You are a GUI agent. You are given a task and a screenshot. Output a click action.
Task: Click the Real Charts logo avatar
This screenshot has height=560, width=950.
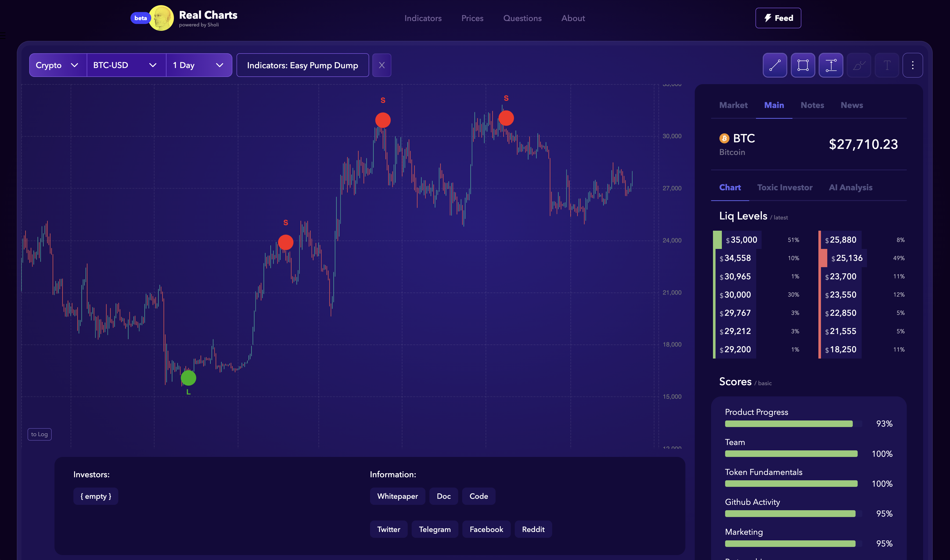(x=161, y=18)
